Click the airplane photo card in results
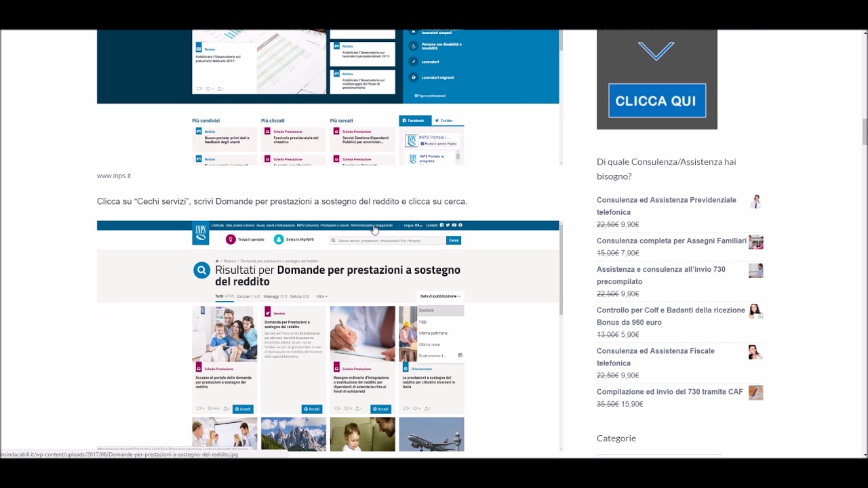Viewport: 868px width, 488px height. click(x=431, y=434)
